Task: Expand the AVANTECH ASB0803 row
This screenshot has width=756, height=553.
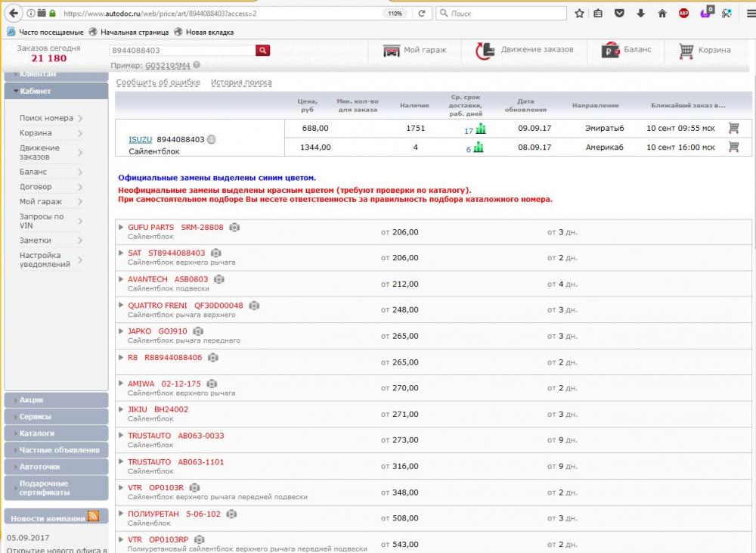Action: coord(121,279)
